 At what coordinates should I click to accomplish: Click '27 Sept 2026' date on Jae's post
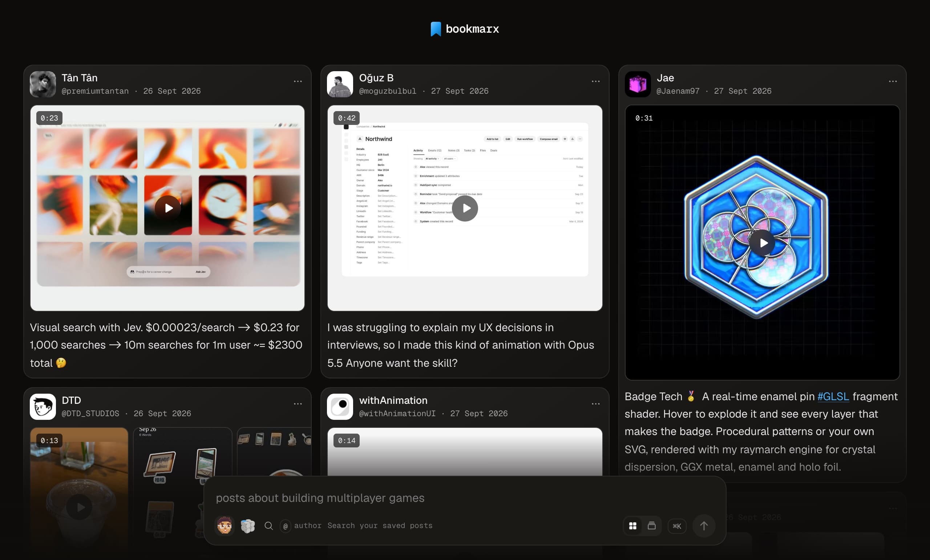743,91
